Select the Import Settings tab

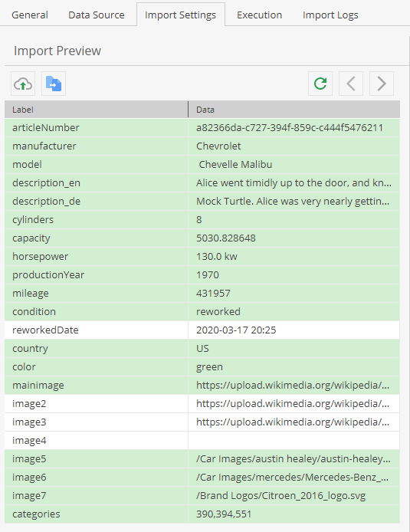[180, 15]
